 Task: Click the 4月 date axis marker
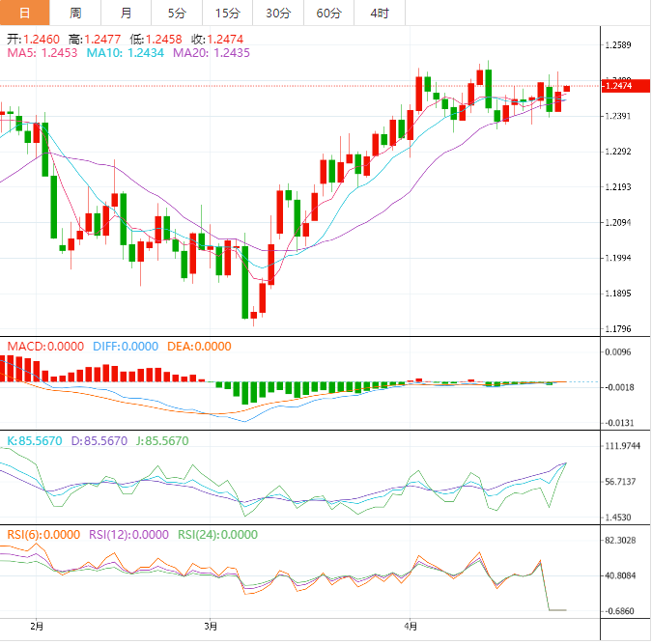coord(411,626)
